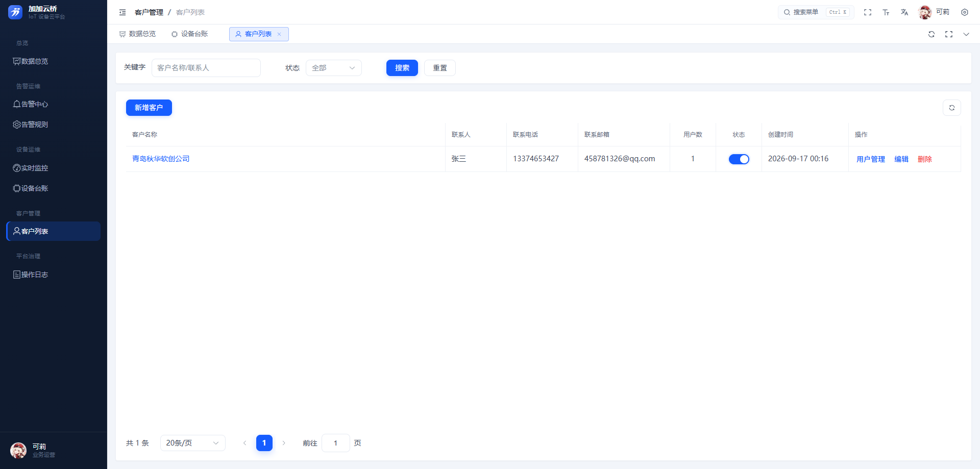
Task: Refresh the current tab page icon
Action: (932, 34)
